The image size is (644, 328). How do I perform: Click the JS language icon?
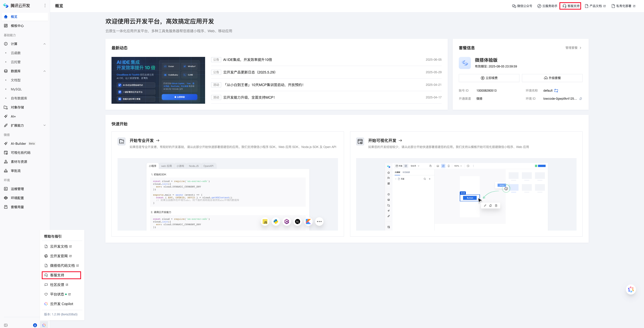(265, 222)
